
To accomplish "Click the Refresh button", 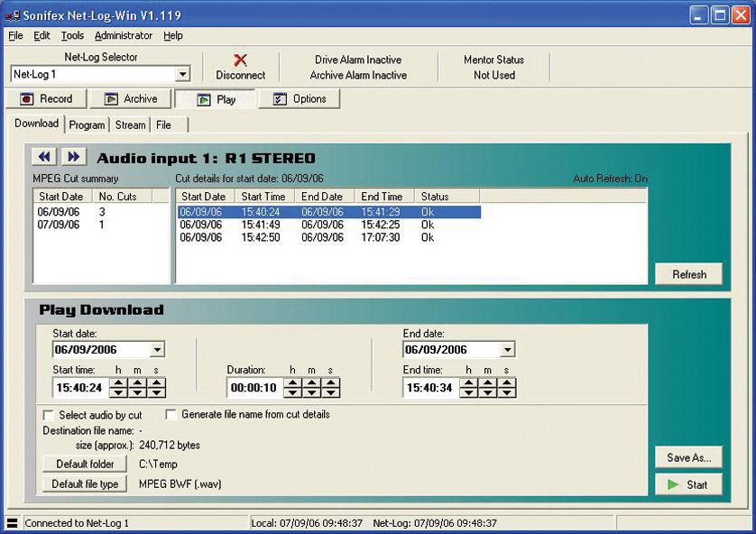I will (x=688, y=274).
